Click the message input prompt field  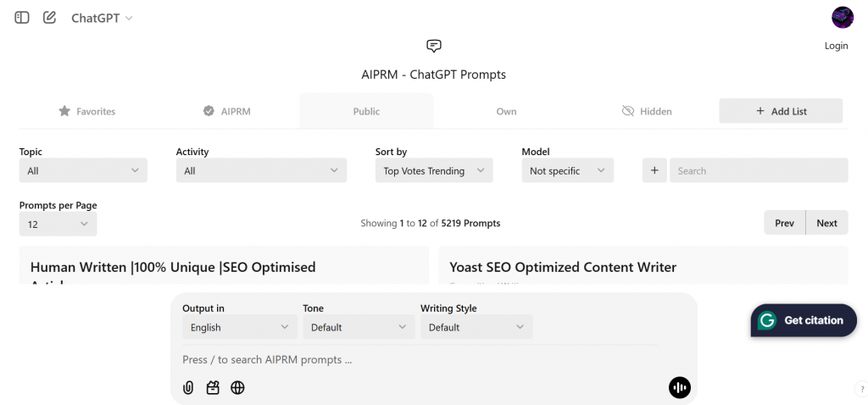[x=420, y=359]
